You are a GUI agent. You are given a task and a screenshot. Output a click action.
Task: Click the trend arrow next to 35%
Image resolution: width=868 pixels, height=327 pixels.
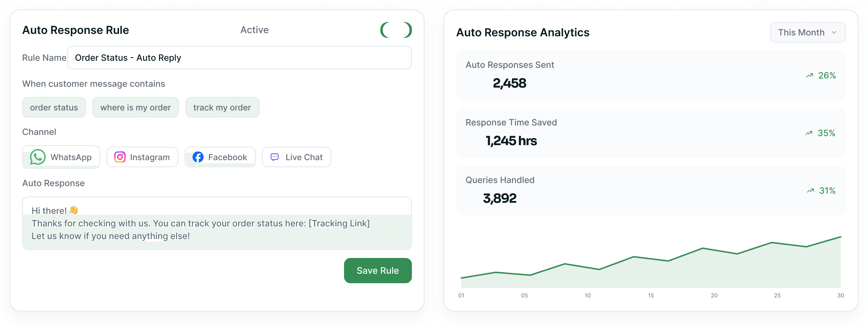point(809,133)
